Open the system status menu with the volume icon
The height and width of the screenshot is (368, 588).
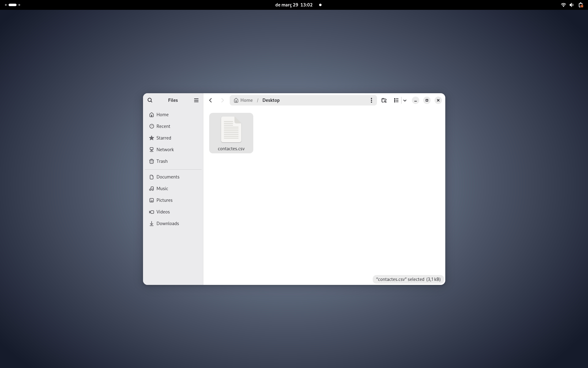tap(571, 5)
